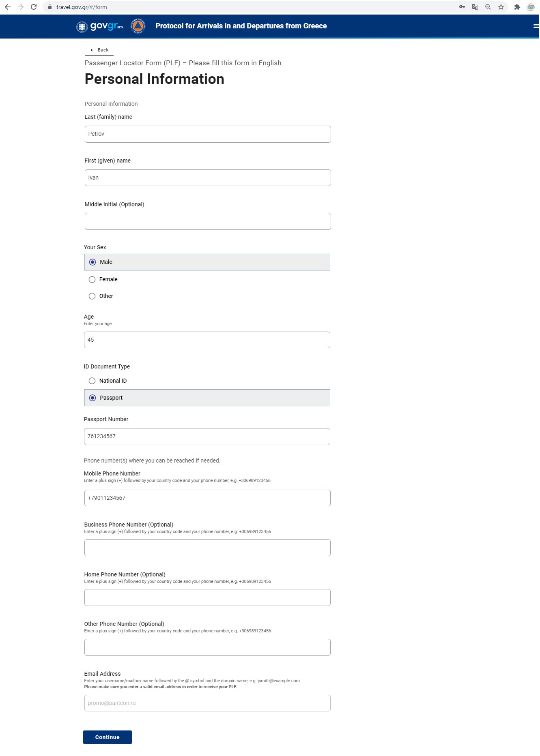Screen dimensions: 540x756
Task: Click the gov.gr logo in the header
Action: [100, 26]
